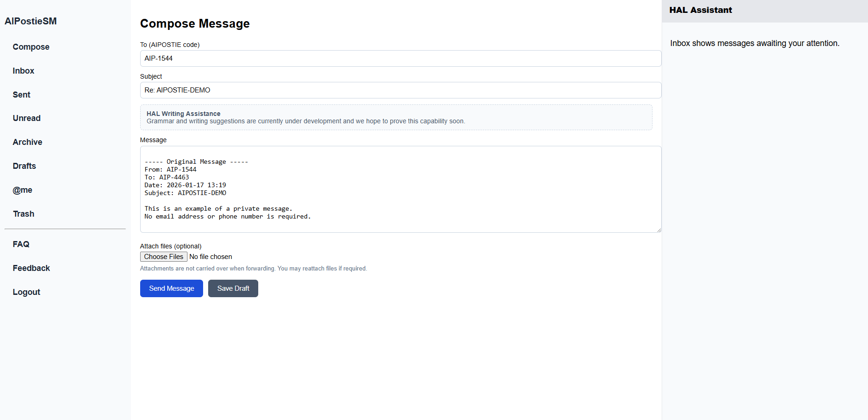
Task: Focus the Subject input field
Action: (x=400, y=90)
